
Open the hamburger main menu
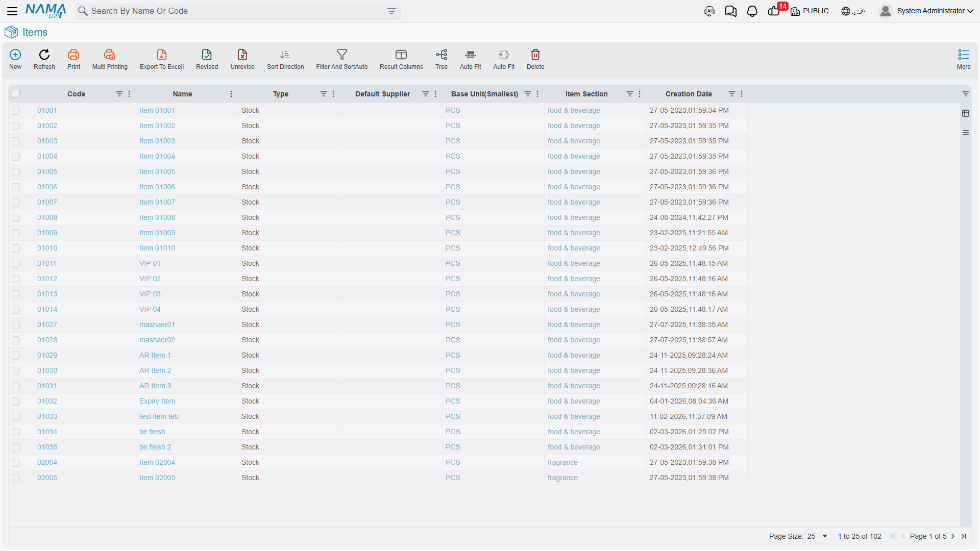point(12,11)
